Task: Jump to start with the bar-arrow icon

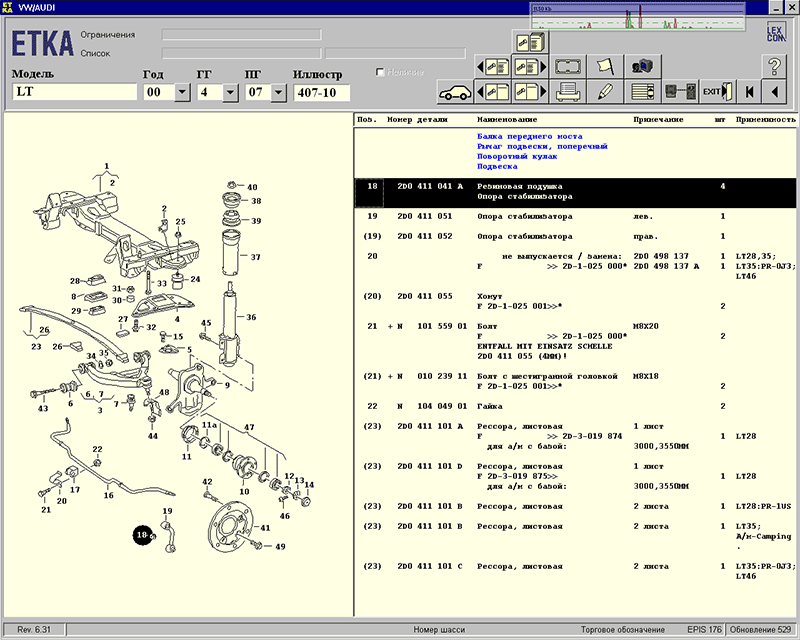Action: point(749,92)
